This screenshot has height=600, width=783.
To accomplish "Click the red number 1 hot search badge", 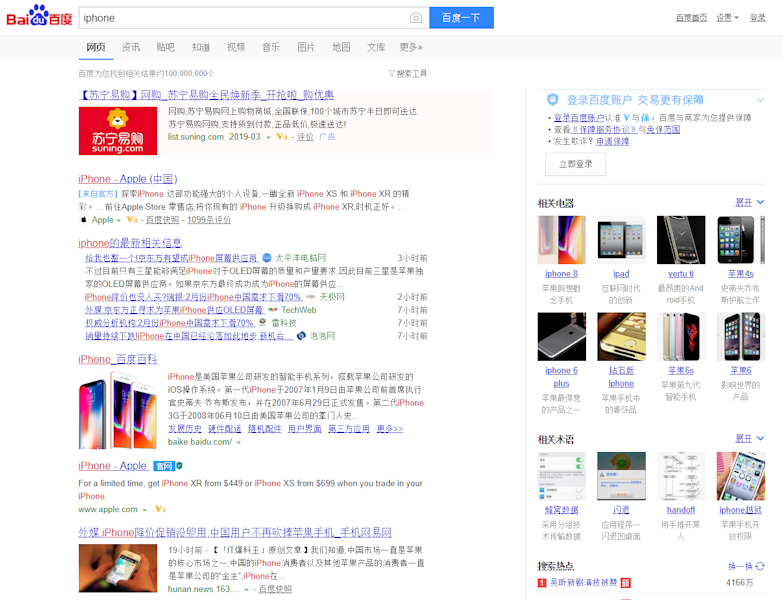I will (541, 583).
